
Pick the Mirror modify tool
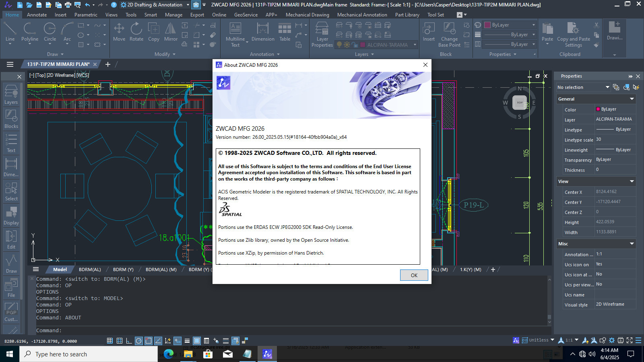171,32
